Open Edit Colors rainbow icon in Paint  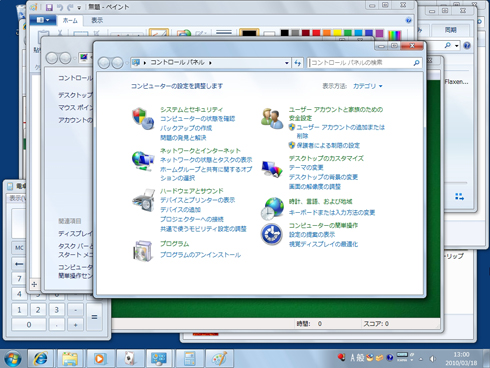point(394,34)
